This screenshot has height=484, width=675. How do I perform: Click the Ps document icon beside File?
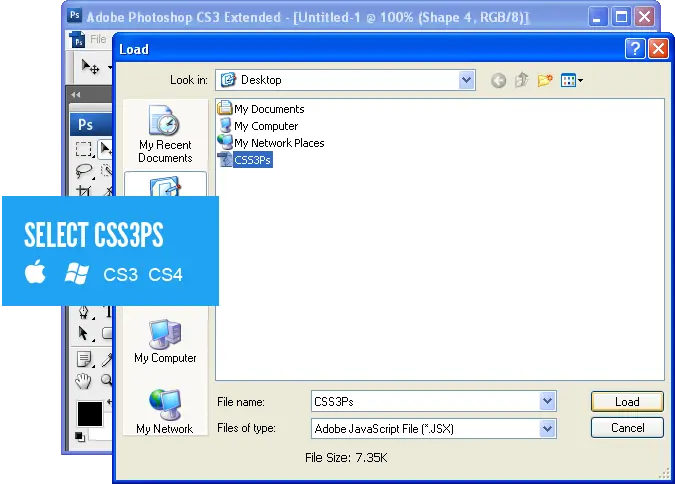pyautogui.click(x=77, y=40)
